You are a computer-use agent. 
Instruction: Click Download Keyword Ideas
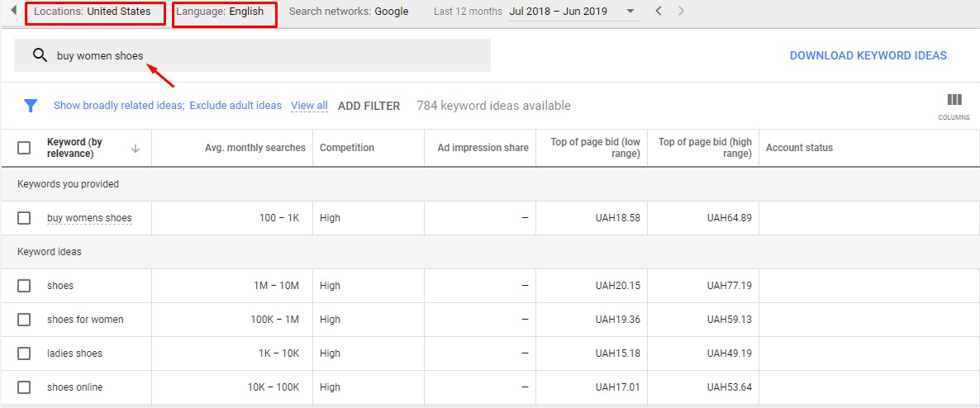[x=868, y=55]
